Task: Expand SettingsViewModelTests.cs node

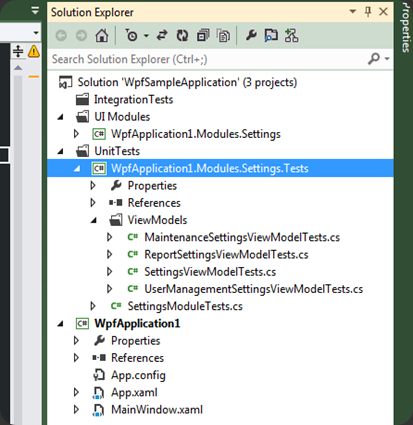Action: click(x=109, y=272)
